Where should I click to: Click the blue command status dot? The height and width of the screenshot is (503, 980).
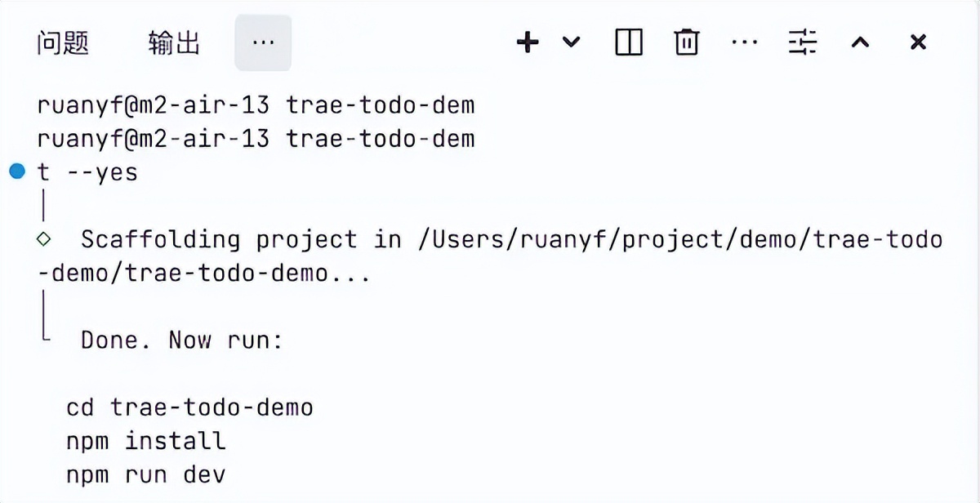click(x=17, y=172)
